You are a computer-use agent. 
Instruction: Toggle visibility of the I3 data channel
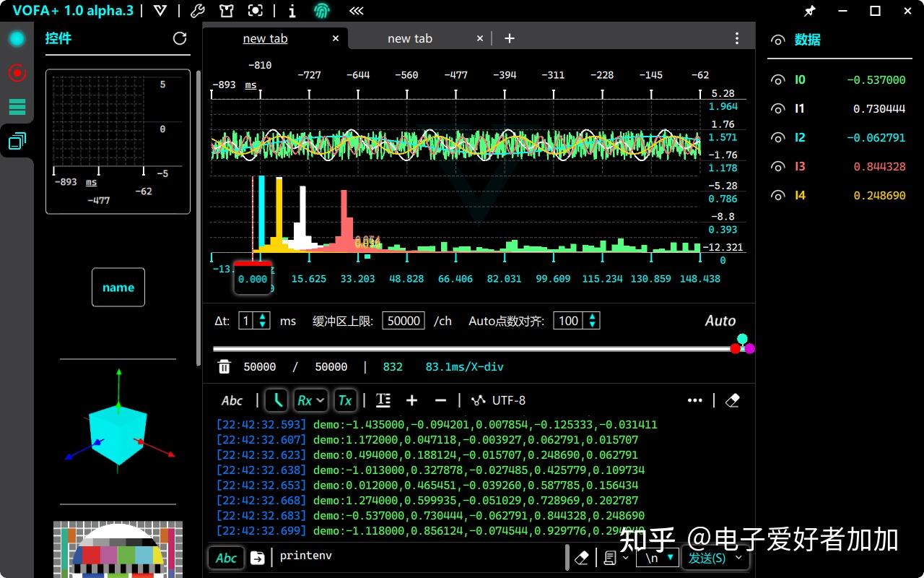[777, 166]
